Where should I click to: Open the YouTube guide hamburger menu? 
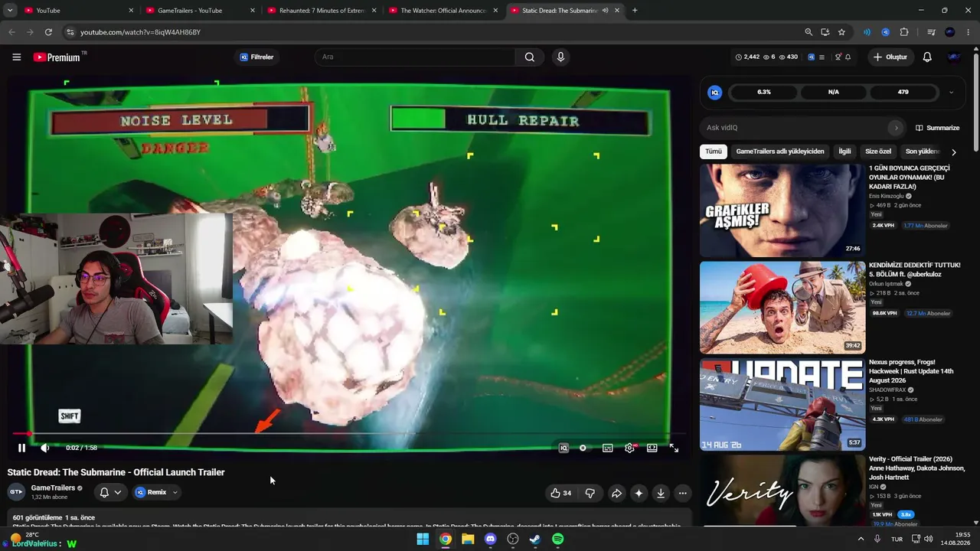point(16,57)
